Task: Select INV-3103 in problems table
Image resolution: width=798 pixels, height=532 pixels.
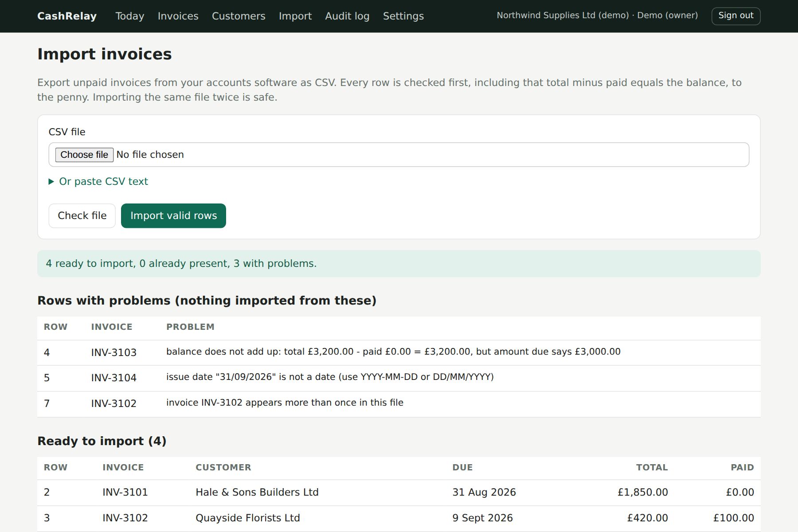Action: tap(114, 353)
